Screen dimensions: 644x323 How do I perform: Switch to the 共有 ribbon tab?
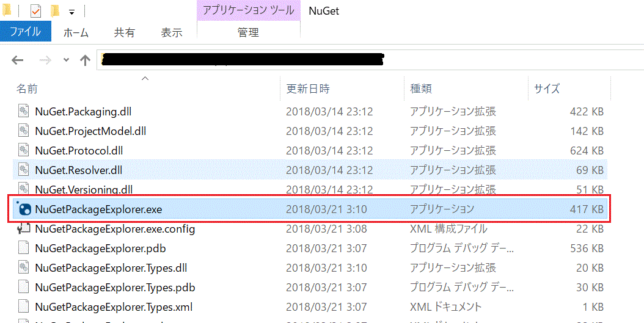124,32
